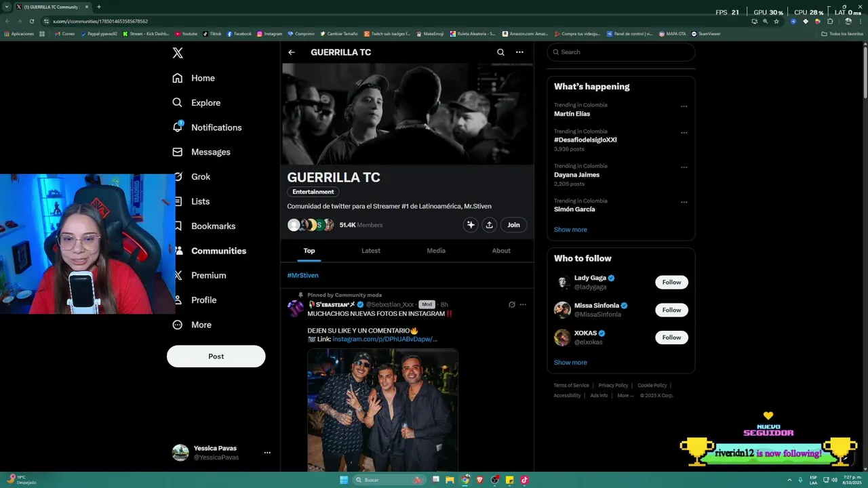This screenshot has width=868, height=488.
Task: Share the community with the upload icon
Action: [489, 225]
